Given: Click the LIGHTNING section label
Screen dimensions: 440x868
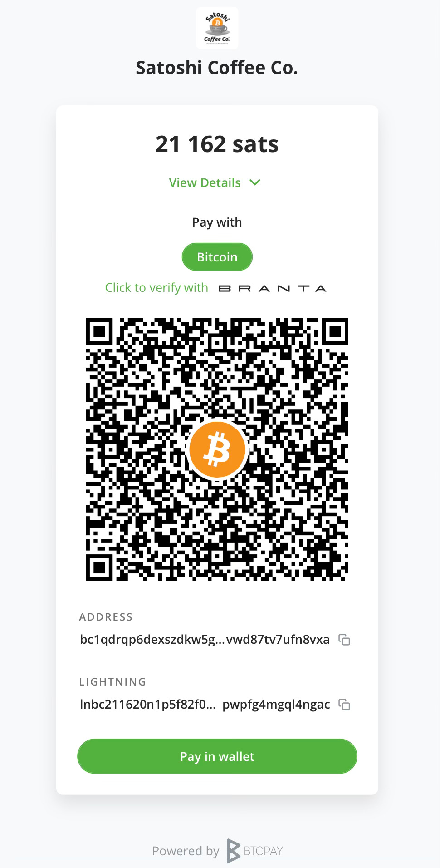Looking at the screenshot, I should point(112,682).
